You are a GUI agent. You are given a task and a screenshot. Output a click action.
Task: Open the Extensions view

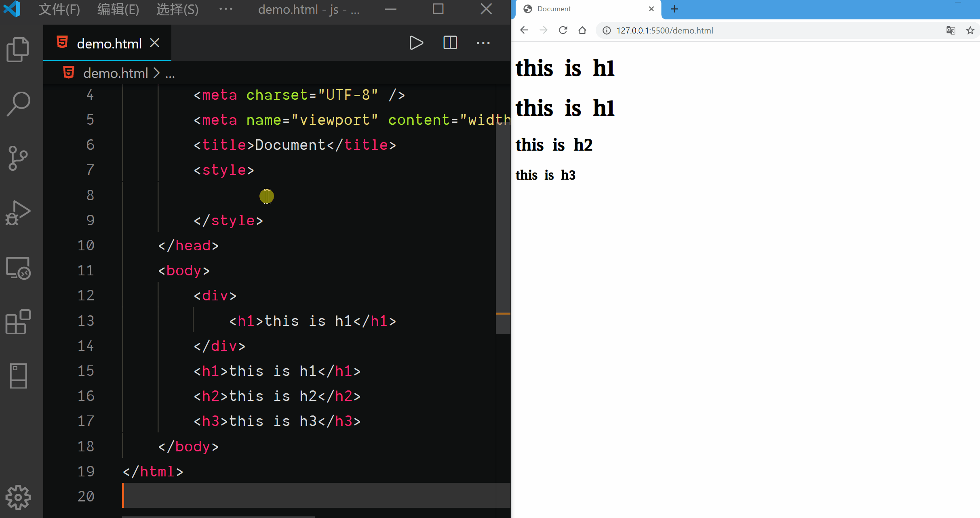18,322
